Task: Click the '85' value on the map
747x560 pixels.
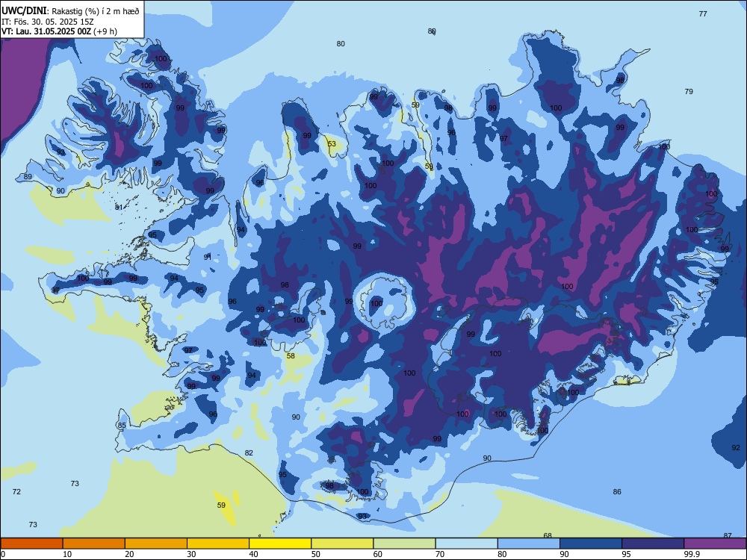Action: click(122, 426)
